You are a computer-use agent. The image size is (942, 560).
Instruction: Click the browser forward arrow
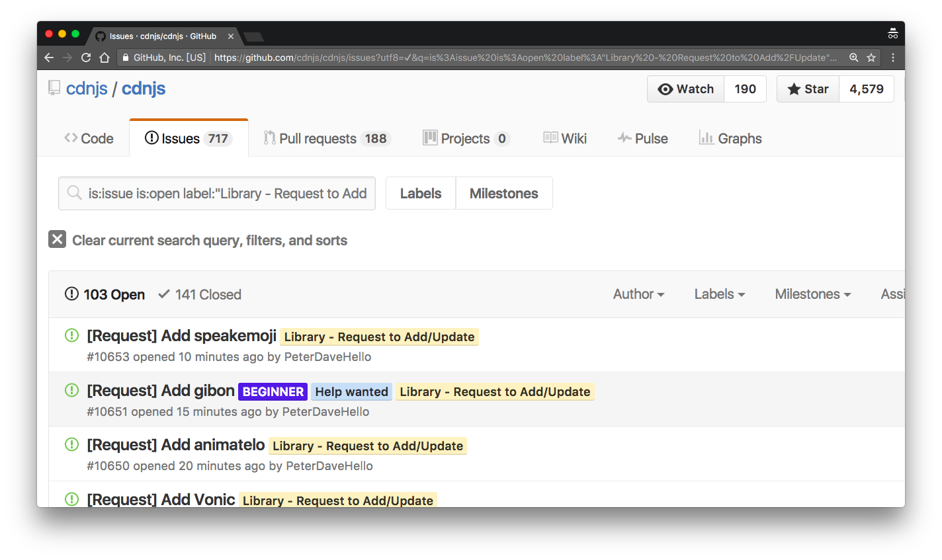tap(67, 58)
